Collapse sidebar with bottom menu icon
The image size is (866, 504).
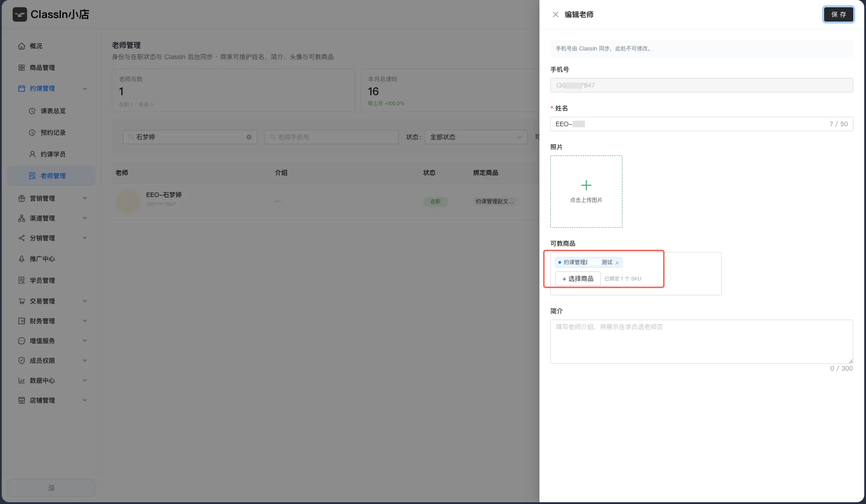pos(51,488)
